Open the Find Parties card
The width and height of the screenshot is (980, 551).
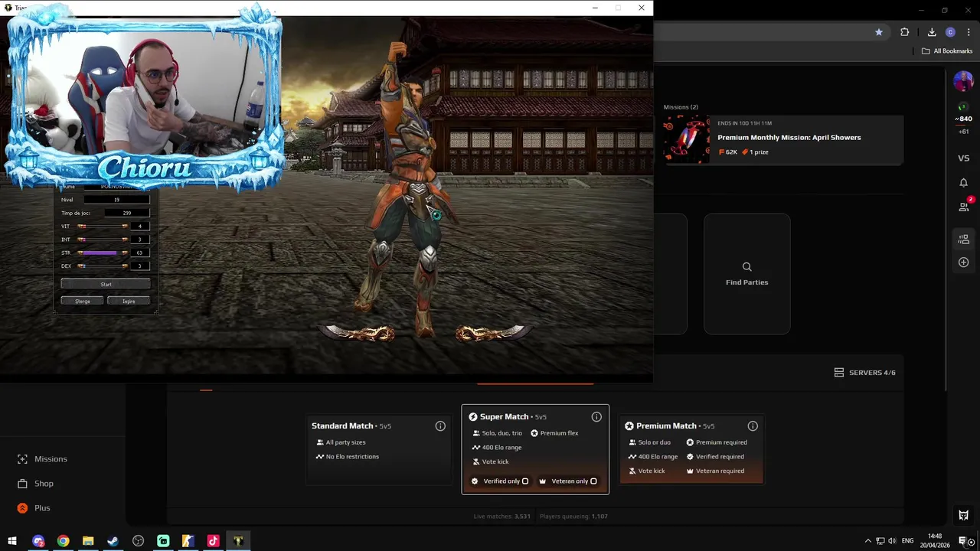point(746,274)
